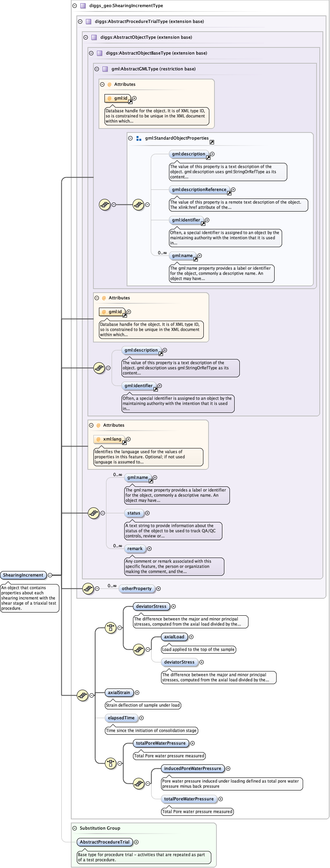Screen dimensions: 330x868
Task: Collapse the diggs:AbstractProcedureTrialType extension base
Action: pyautogui.click(x=80, y=22)
